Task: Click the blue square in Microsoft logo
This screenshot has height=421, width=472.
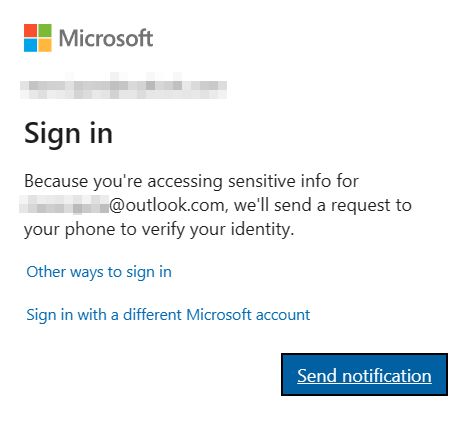Action: point(30,45)
